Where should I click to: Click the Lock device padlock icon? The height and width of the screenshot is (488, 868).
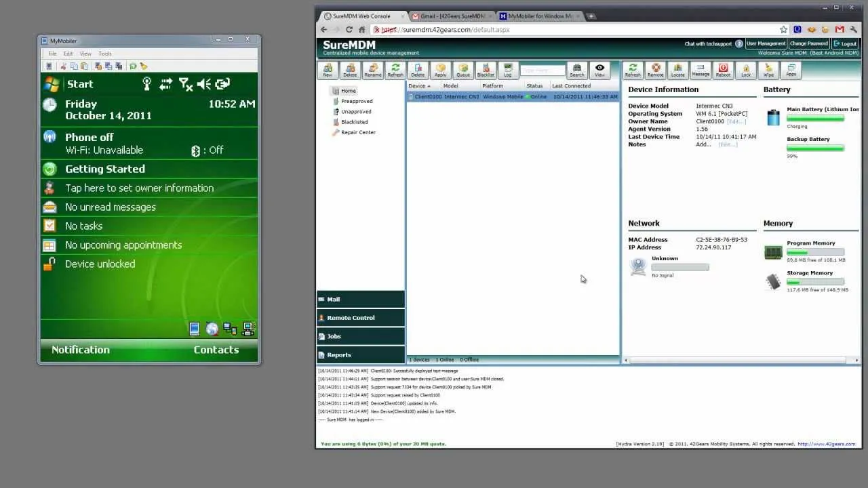746,70
